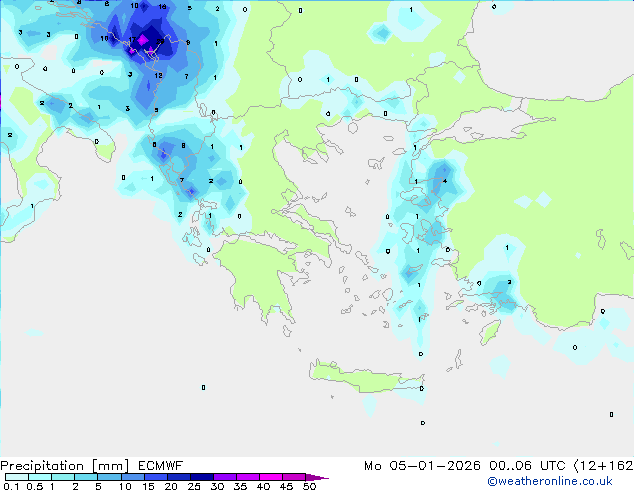Click the '0.1' legend scale value

[x=11, y=486]
